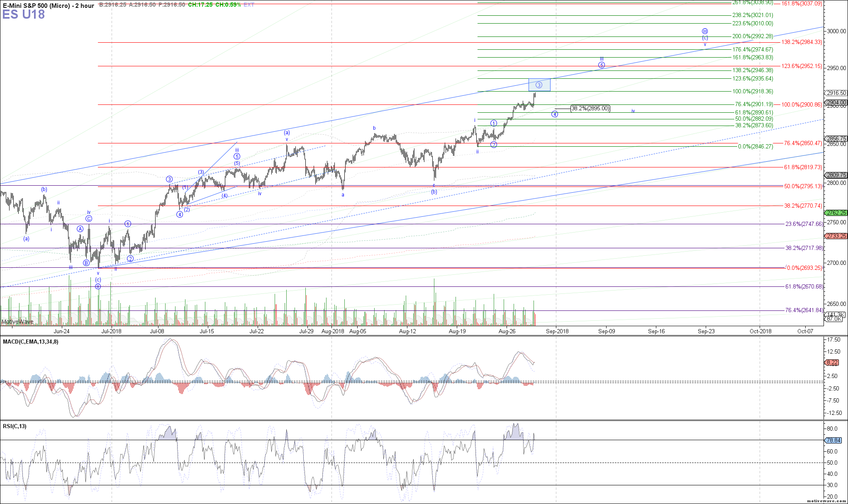Click the 2856.75 price axis tag
The height and width of the screenshot is (504, 848).
(836, 138)
